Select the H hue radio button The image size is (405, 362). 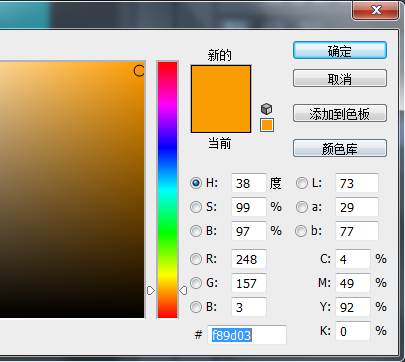[196, 183]
